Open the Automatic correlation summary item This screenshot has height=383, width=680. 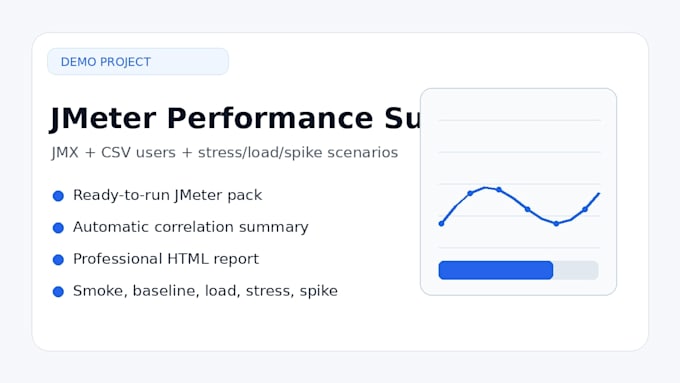point(191,227)
